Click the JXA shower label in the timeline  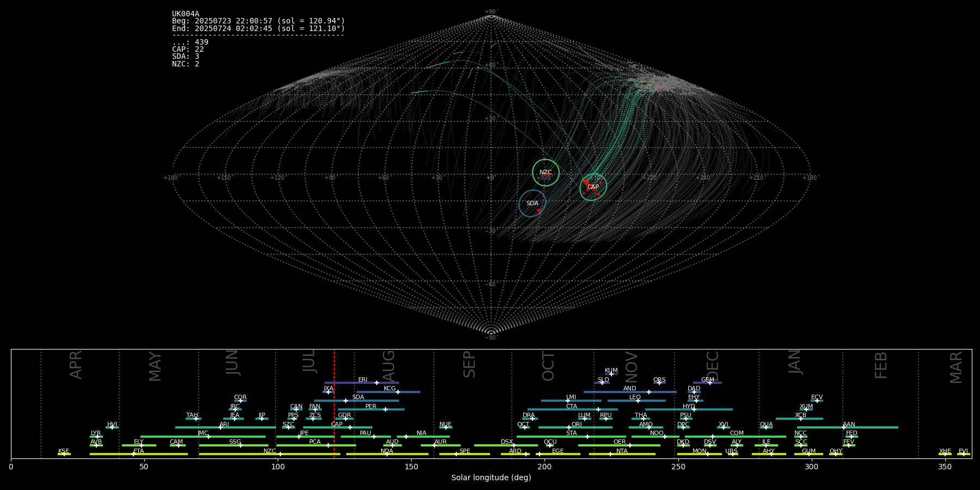[x=328, y=389]
